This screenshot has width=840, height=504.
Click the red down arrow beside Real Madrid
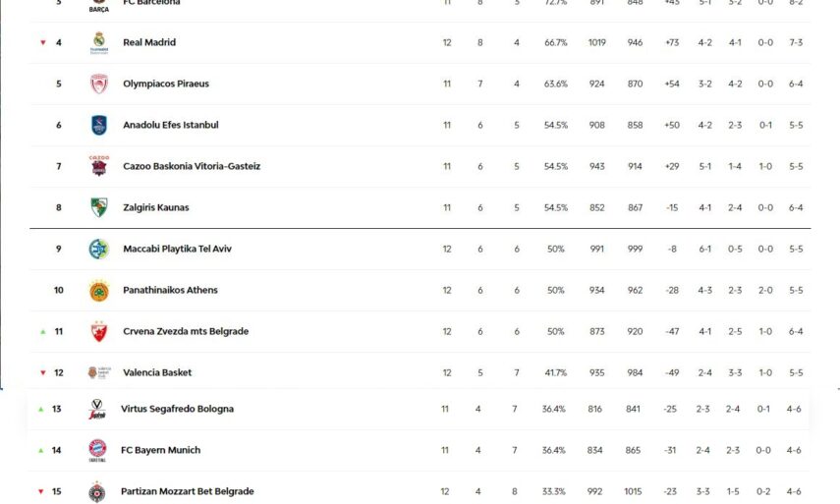(x=42, y=43)
